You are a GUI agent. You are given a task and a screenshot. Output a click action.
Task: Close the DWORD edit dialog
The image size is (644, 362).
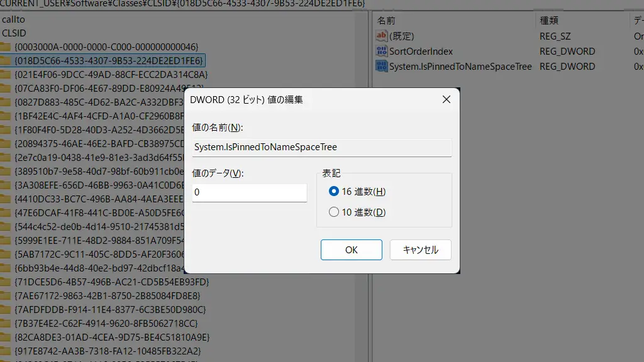(x=447, y=99)
